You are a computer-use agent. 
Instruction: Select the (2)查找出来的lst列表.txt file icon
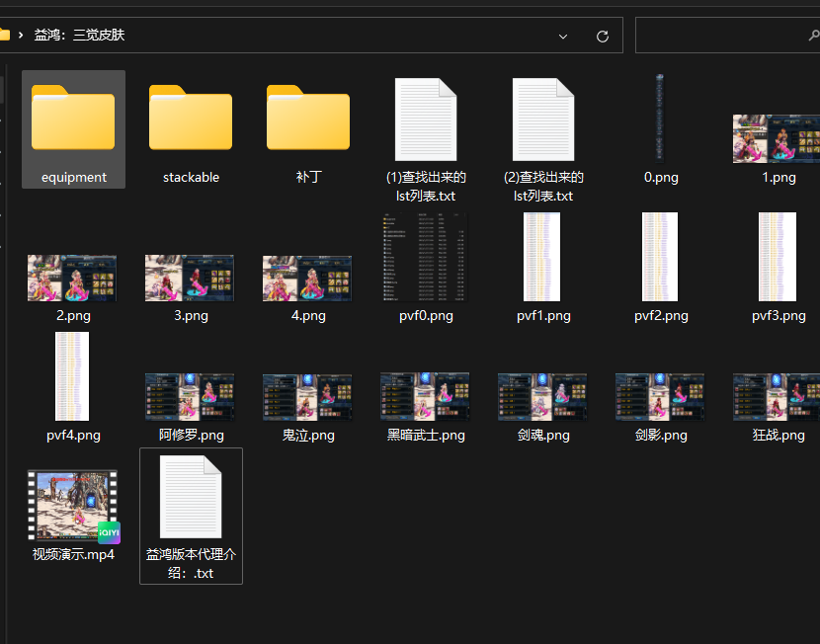point(543,120)
